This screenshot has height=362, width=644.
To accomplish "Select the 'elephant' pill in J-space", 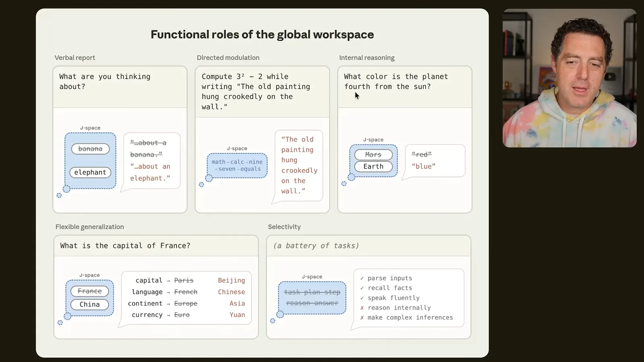I will pos(90,172).
